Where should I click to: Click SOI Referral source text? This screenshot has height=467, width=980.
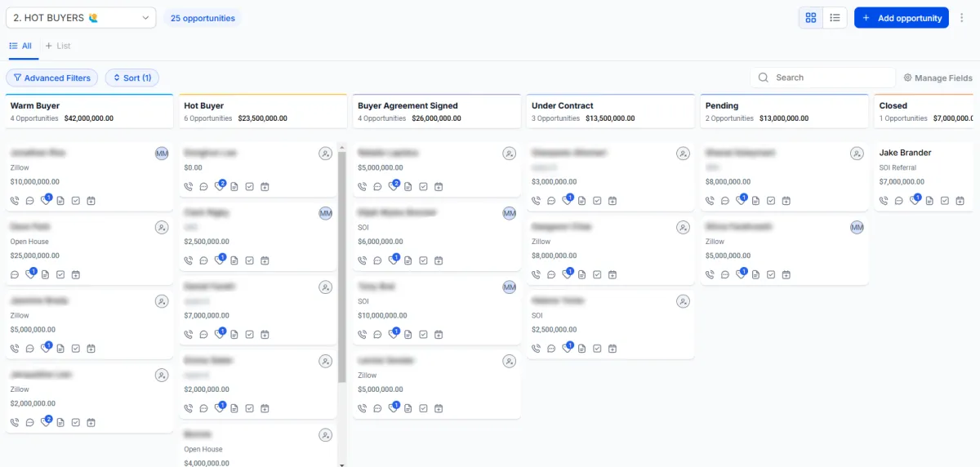(898, 168)
